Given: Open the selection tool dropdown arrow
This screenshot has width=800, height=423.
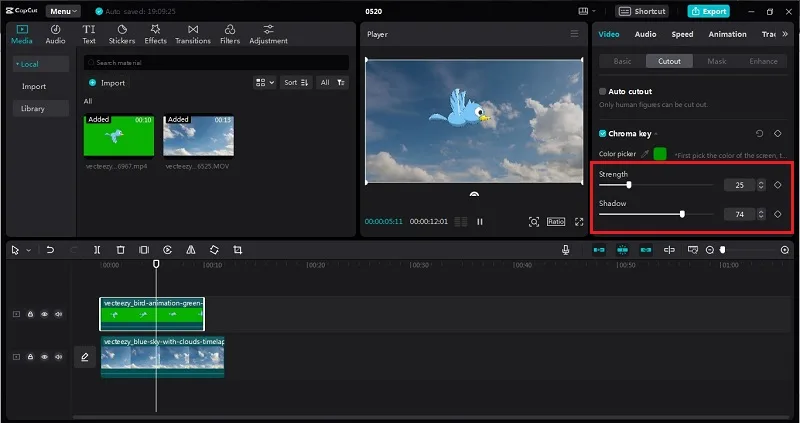Looking at the screenshot, I should 29,250.
